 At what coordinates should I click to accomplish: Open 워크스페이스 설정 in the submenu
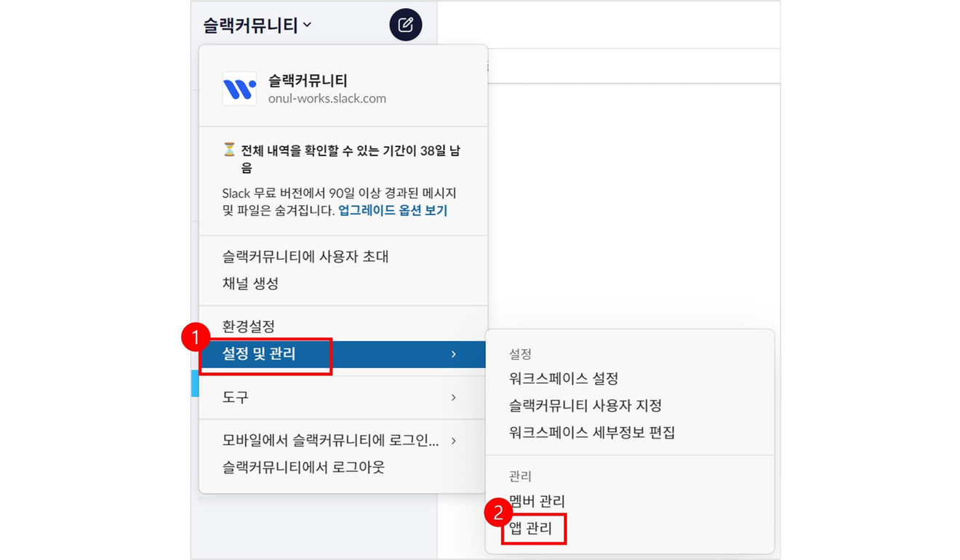click(630, 379)
